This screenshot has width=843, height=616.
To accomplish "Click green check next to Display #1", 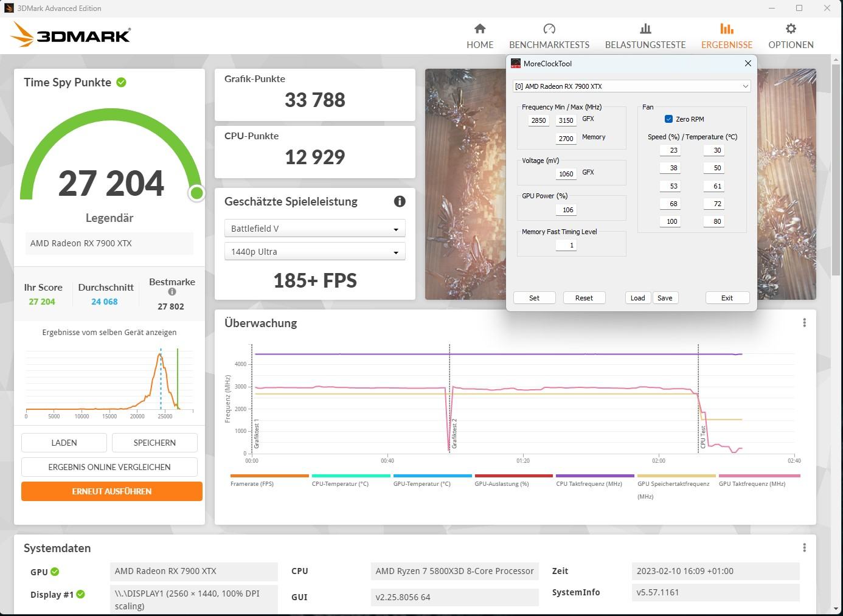I will tap(80, 594).
